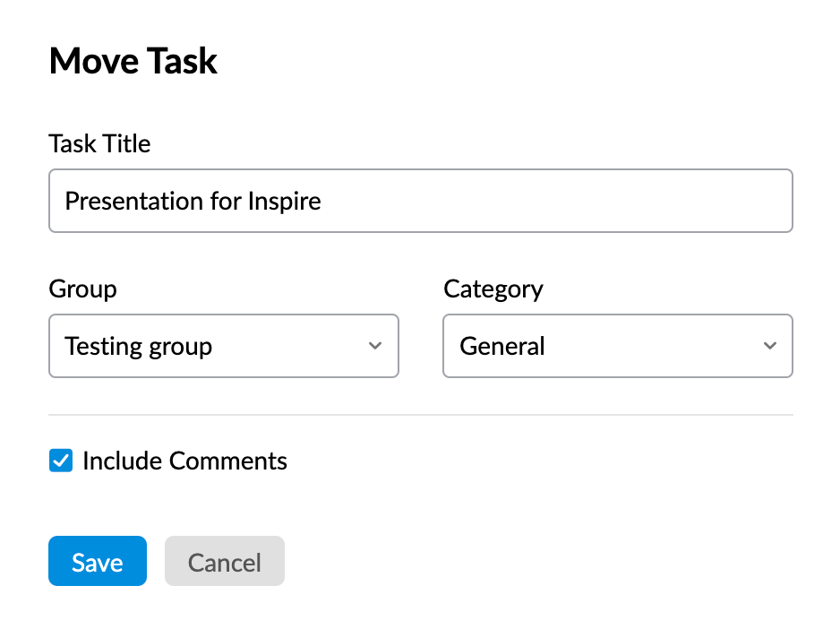Expand the Category selector chevron
This screenshot has width=840, height=629.
coord(769,346)
